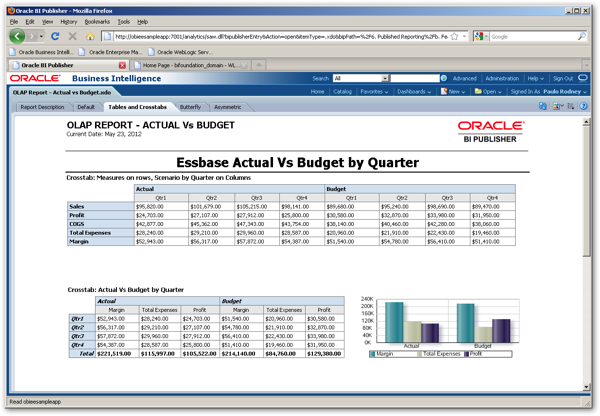Close the Oracle BI Publisher browser tab
Image resolution: width=600 pixels, height=416 pixels.
[x=122, y=65]
